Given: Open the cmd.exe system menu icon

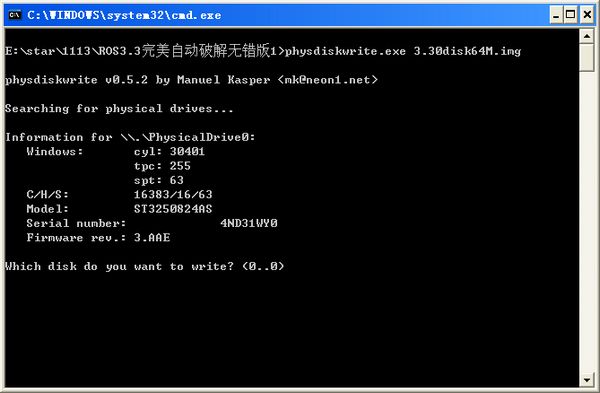Looking at the screenshot, I should [x=15, y=15].
